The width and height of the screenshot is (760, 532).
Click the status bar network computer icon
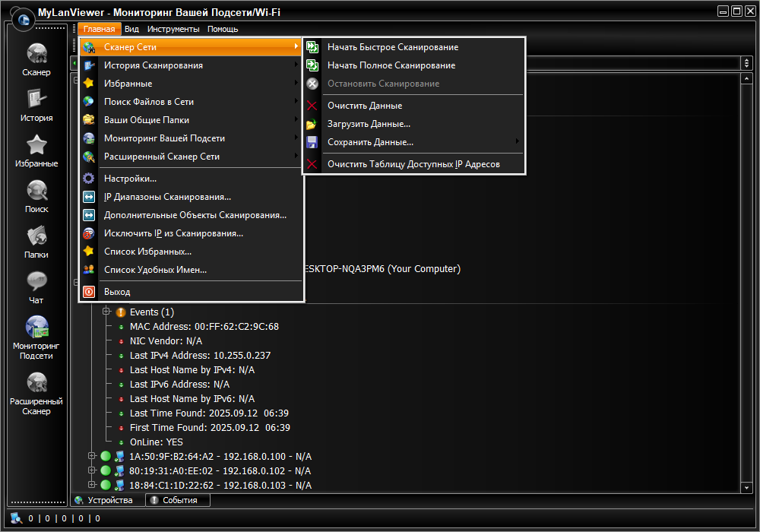click(x=17, y=518)
